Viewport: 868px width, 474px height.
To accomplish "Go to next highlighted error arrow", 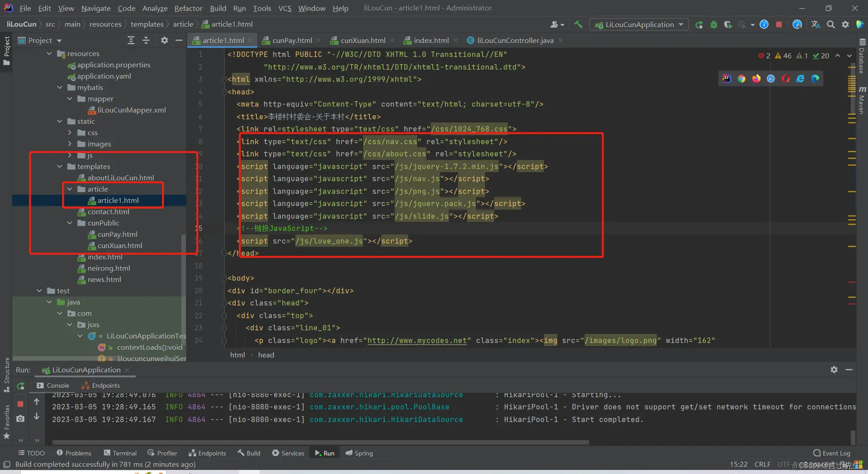I will [849, 56].
